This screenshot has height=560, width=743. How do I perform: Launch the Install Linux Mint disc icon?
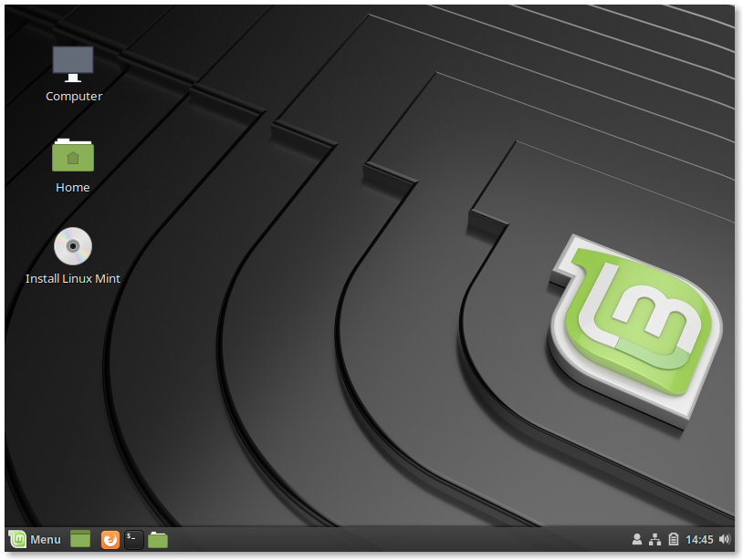[72, 245]
